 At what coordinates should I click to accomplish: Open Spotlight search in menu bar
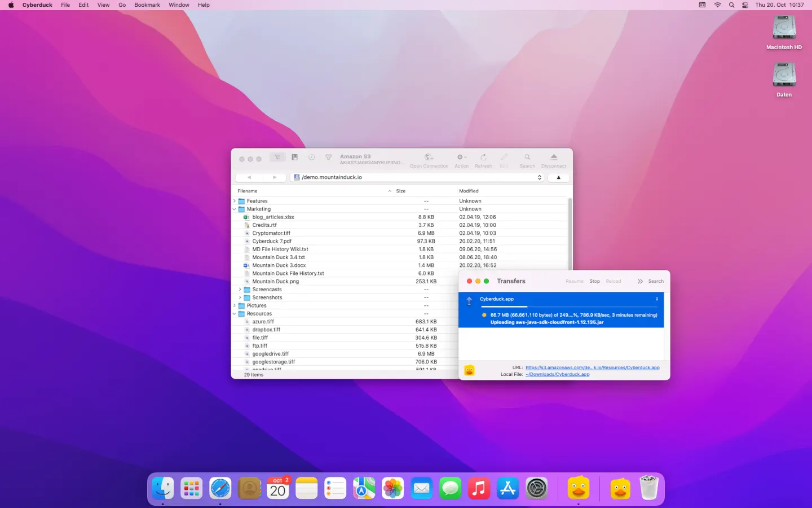point(731,5)
